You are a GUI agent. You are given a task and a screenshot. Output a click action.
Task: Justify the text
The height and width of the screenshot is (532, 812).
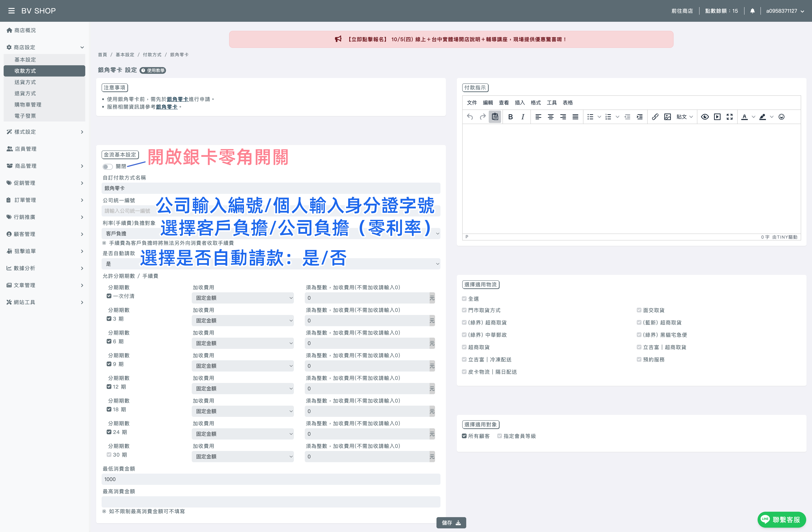pos(575,117)
